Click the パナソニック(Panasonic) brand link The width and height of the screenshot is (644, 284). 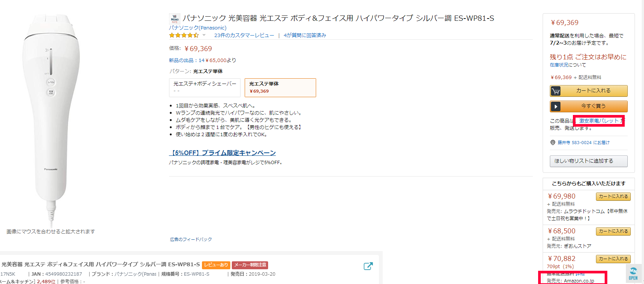[197, 28]
